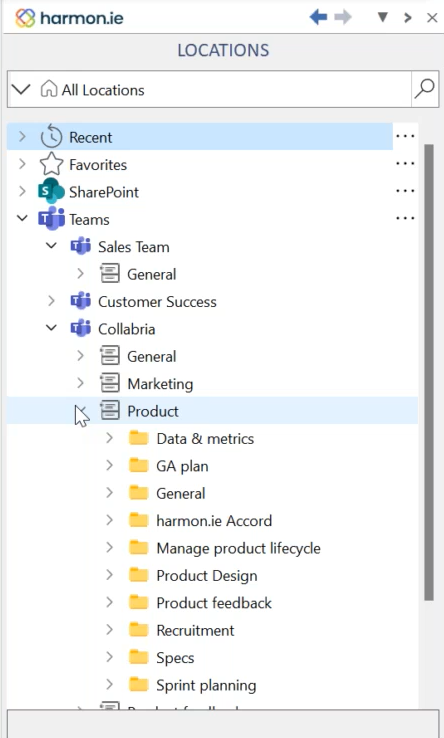Open the black down-triangle menu in header
The height and width of the screenshot is (738, 444).
pos(383,18)
